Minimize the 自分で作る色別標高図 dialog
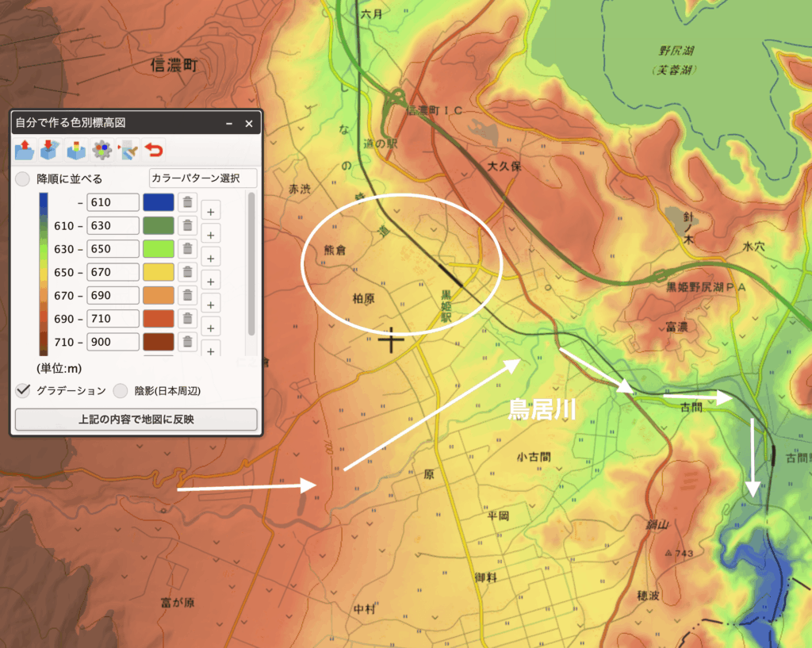Viewport: 812px width, 648px height. (228, 124)
